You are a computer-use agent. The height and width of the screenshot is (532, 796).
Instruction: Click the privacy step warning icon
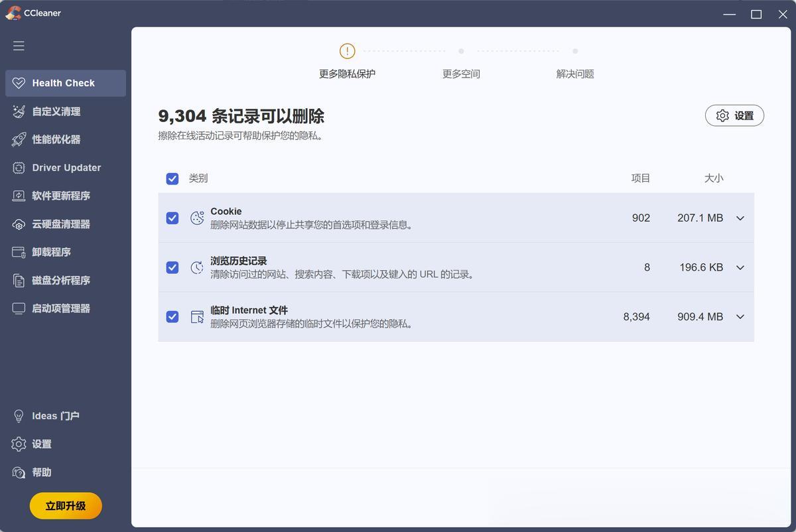pyautogui.click(x=347, y=50)
